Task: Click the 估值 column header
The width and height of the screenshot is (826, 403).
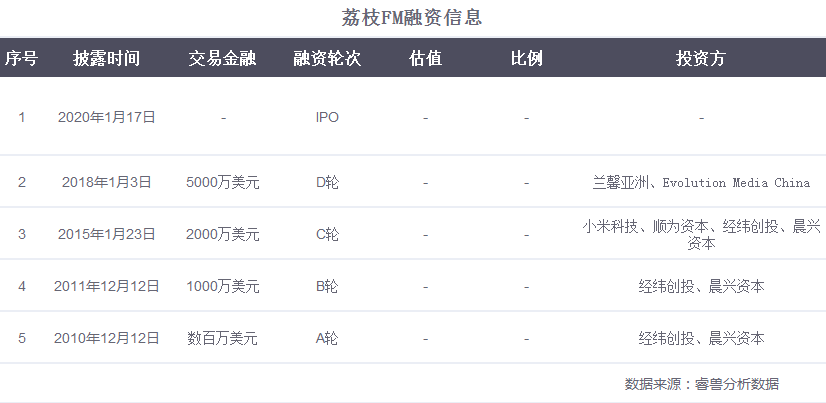Action: (425, 58)
